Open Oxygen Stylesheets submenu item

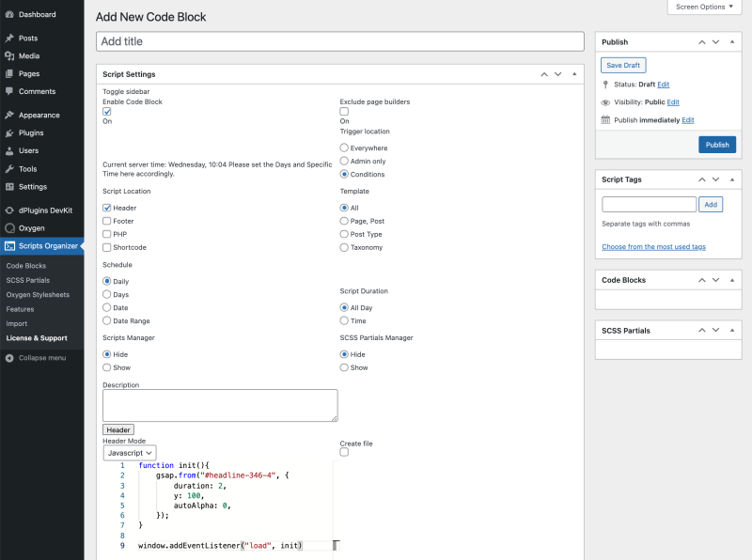pos(38,295)
